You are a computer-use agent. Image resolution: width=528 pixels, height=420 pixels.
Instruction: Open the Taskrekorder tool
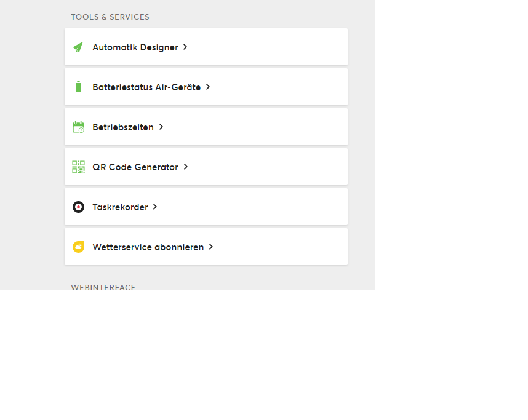pyautogui.click(x=120, y=207)
